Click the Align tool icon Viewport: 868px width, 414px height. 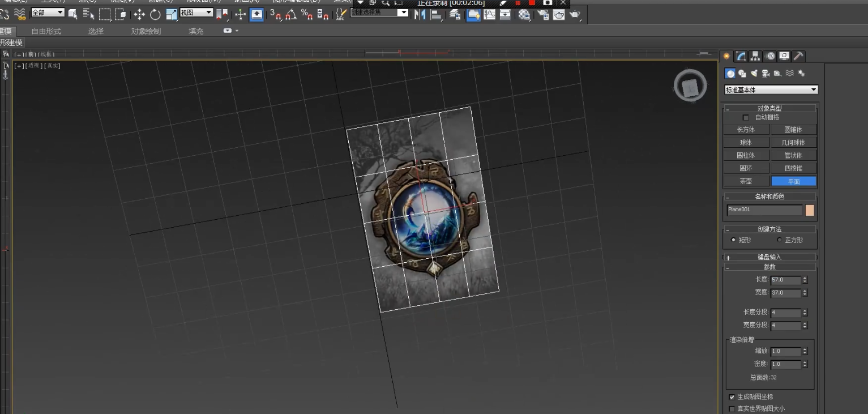pyautogui.click(x=437, y=14)
